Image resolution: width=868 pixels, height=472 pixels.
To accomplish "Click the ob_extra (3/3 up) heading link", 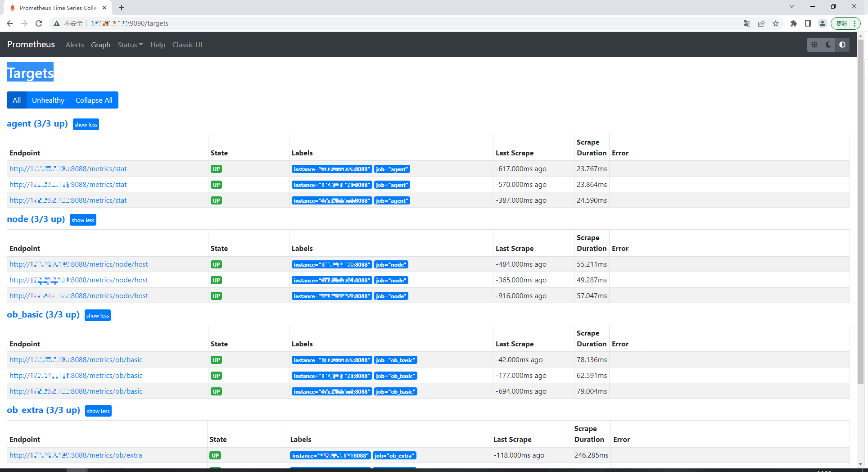I will click(44, 410).
